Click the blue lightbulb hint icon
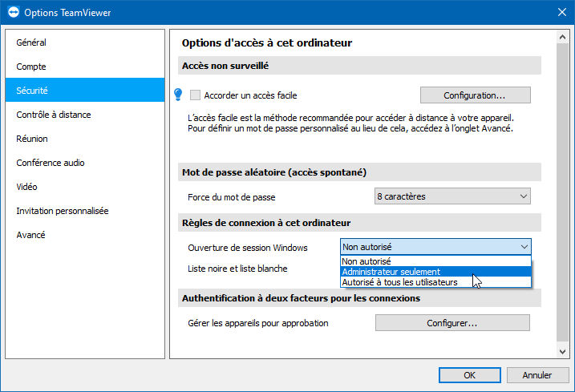 click(x=178, y=95)
